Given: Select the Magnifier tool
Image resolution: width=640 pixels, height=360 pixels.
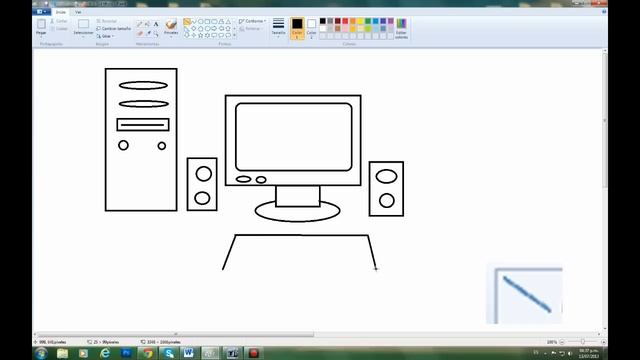Looking at the screenshot, I should click(156, 34).
